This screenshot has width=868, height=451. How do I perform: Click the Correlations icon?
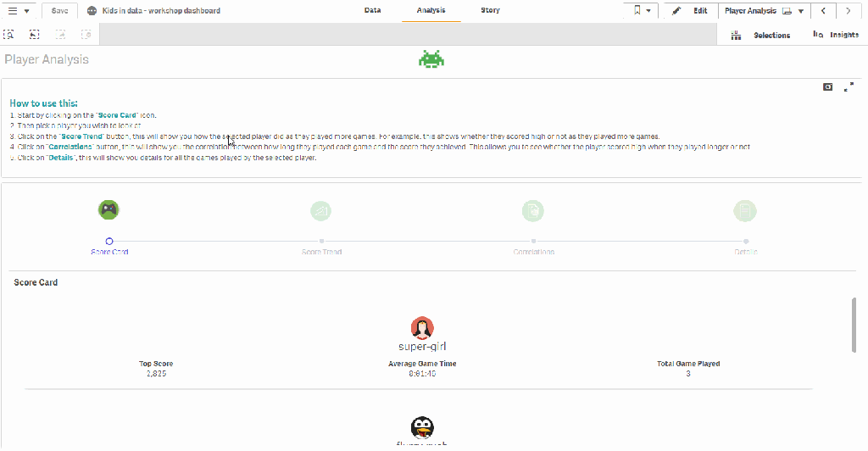pyautogui.click(x=532, y=210)
